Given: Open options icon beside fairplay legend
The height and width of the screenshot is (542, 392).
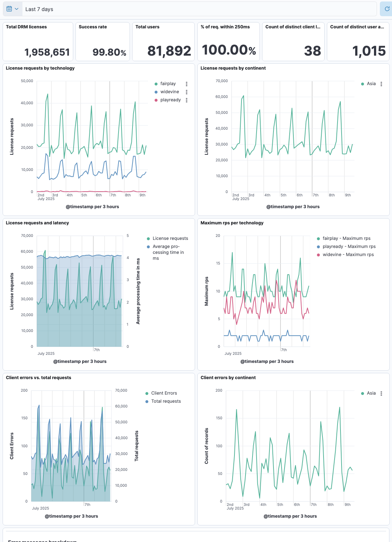Looking at the screenshot, I should (x=187, y=84).
